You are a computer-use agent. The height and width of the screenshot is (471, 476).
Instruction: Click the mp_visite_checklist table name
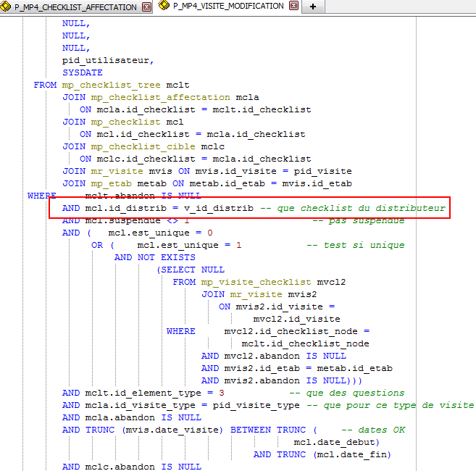point(259,282)
